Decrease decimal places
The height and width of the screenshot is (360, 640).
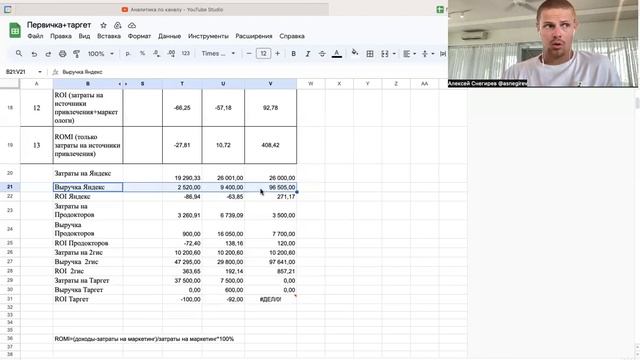(x=156, y=53)
